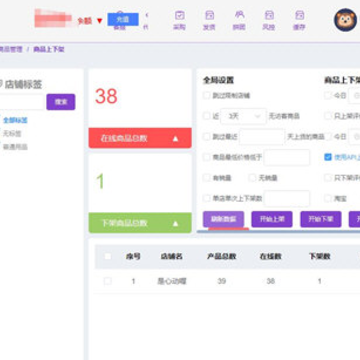The image size is (360, 360).
Task: Click the 店铺名 column header
Action: point(172,256)
